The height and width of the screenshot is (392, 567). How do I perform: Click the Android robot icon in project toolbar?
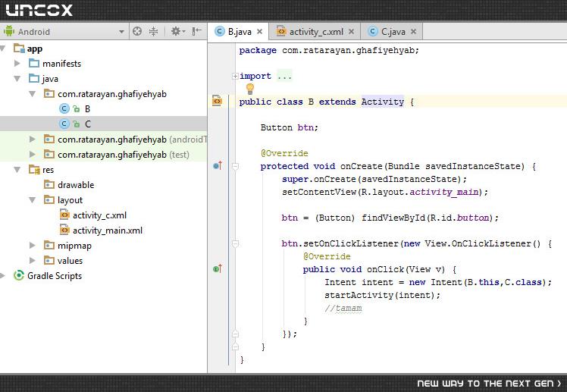pos(8,31)
